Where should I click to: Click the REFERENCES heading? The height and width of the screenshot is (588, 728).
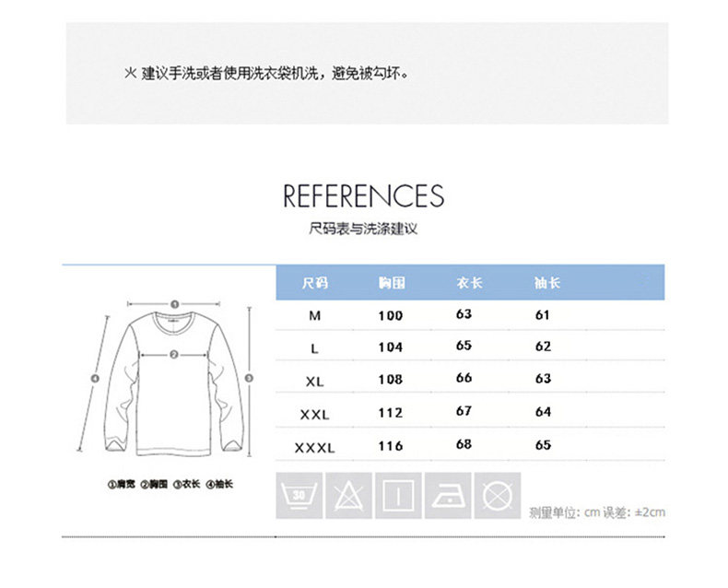pyautogui.click(x=363, y=195)
